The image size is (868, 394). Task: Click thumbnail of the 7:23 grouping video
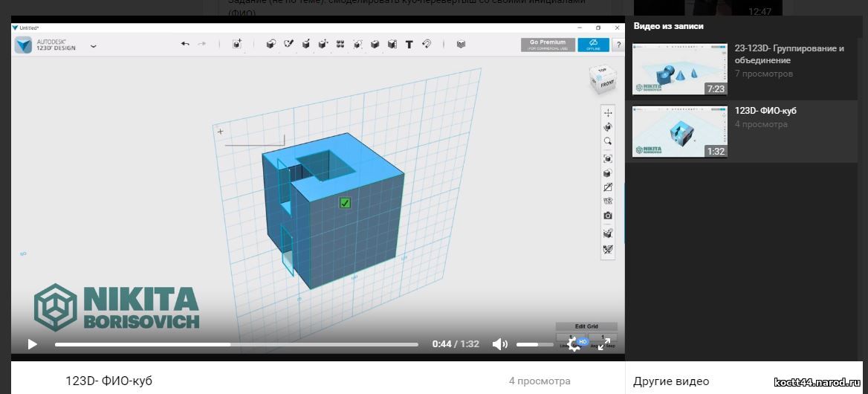coord(680,69)
